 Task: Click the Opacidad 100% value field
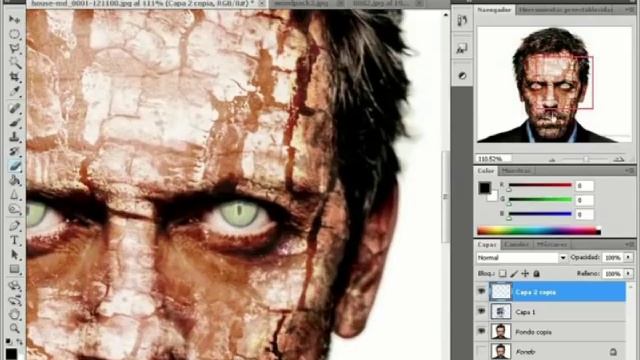coord(613,258)
